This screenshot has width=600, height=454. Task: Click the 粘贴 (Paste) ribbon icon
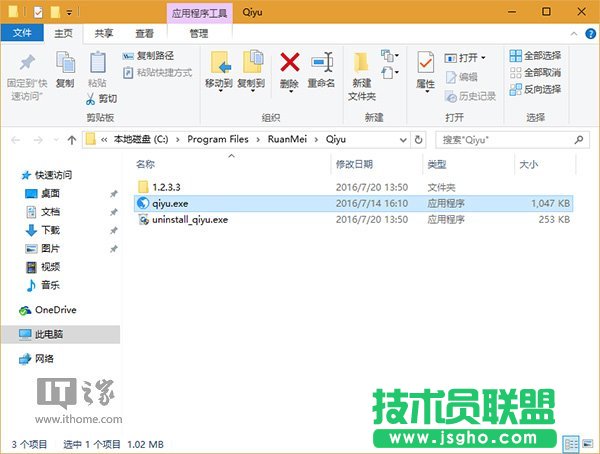[97, 62]
